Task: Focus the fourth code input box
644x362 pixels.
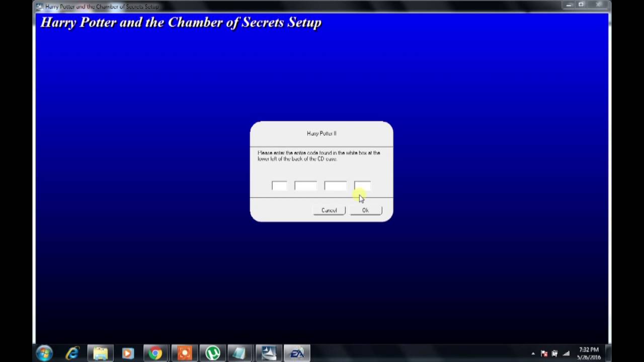Action: click(362, 186)
